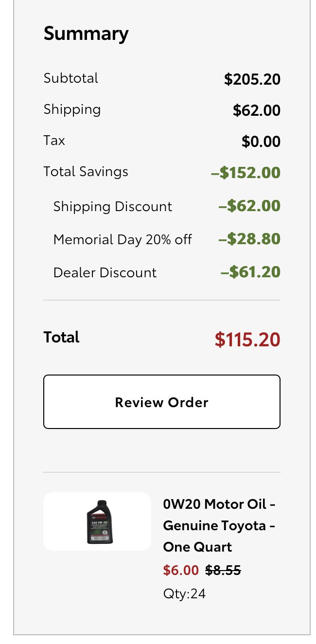Viewport: 316px width, 644px height.
Task: Click the Memorial Day discount amount –$28.80
Action: 248,239
